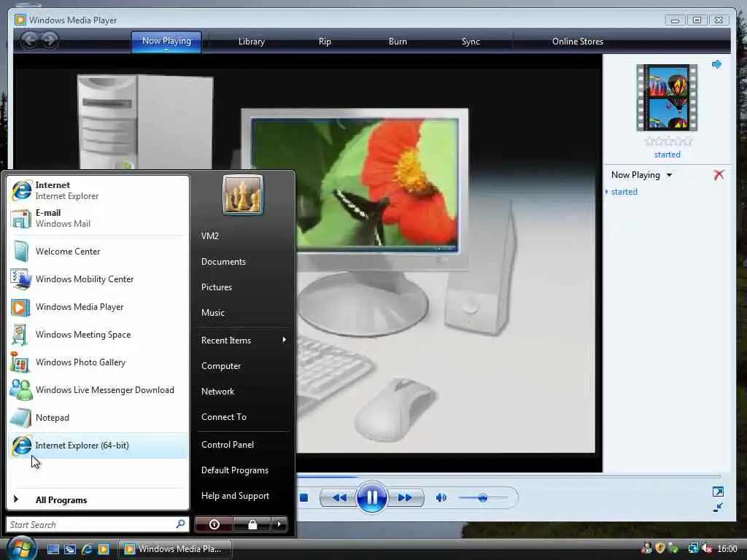Select the 'started' item in the playlist

[624, 192]
